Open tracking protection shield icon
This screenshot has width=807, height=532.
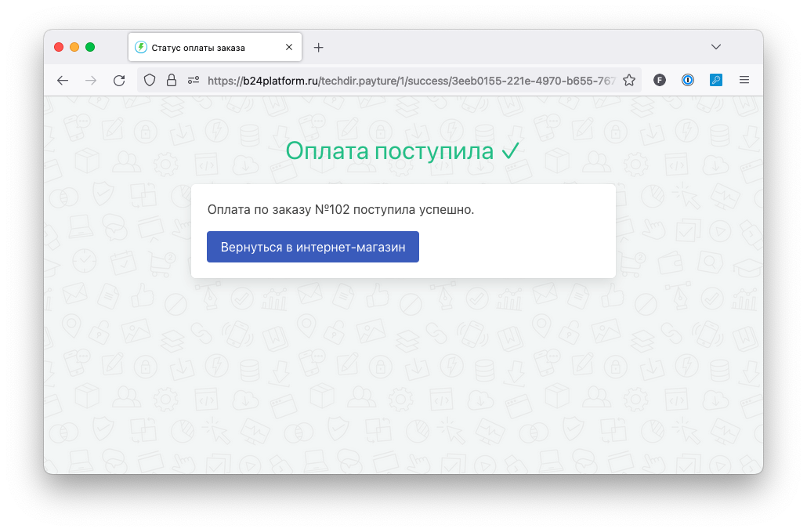click(149, 80)
